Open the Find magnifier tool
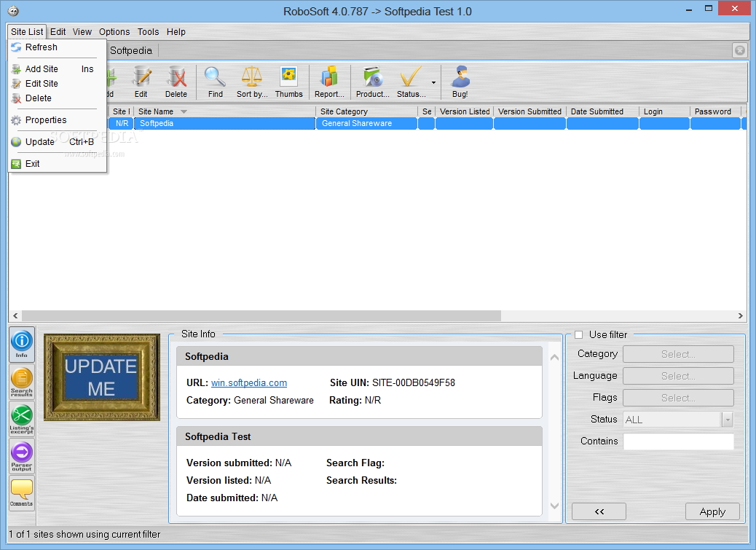Image resolution: width=756 pixels, height=550 pixels. click(215, 82)
